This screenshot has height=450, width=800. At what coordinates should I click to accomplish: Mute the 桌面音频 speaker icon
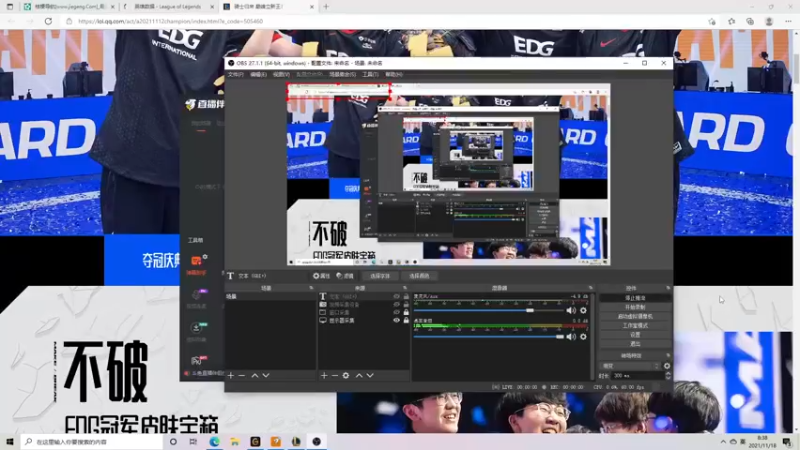click(x=571, y=337)
